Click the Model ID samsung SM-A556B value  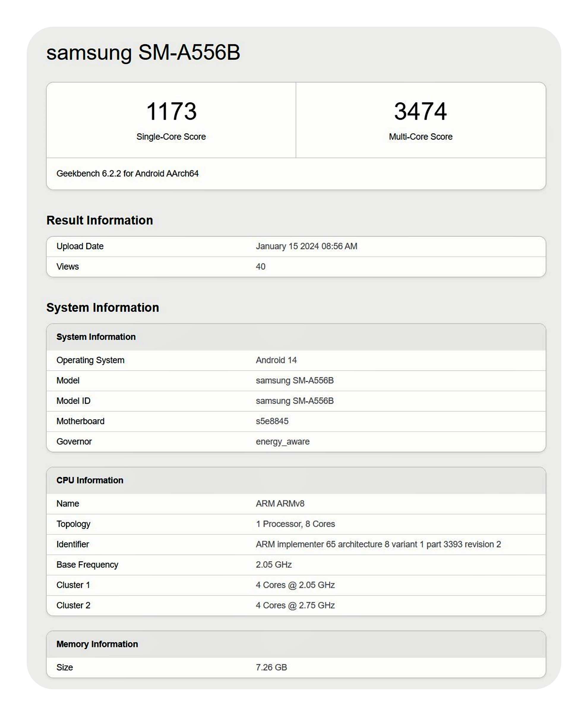point(295,401)
